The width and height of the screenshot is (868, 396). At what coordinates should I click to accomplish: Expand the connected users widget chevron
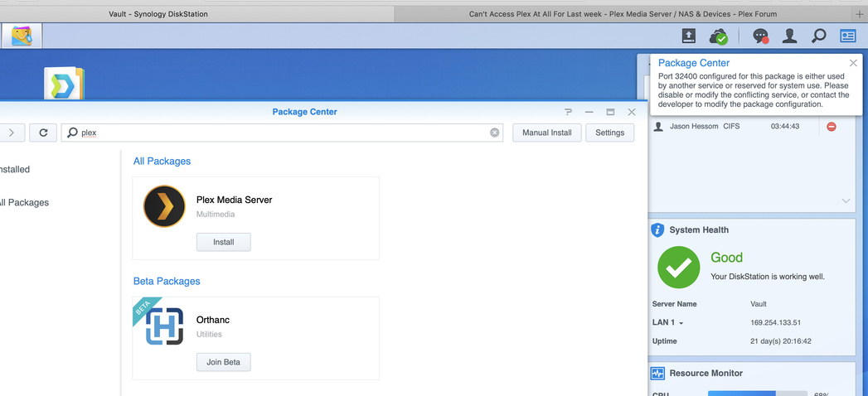click(846, 200)
